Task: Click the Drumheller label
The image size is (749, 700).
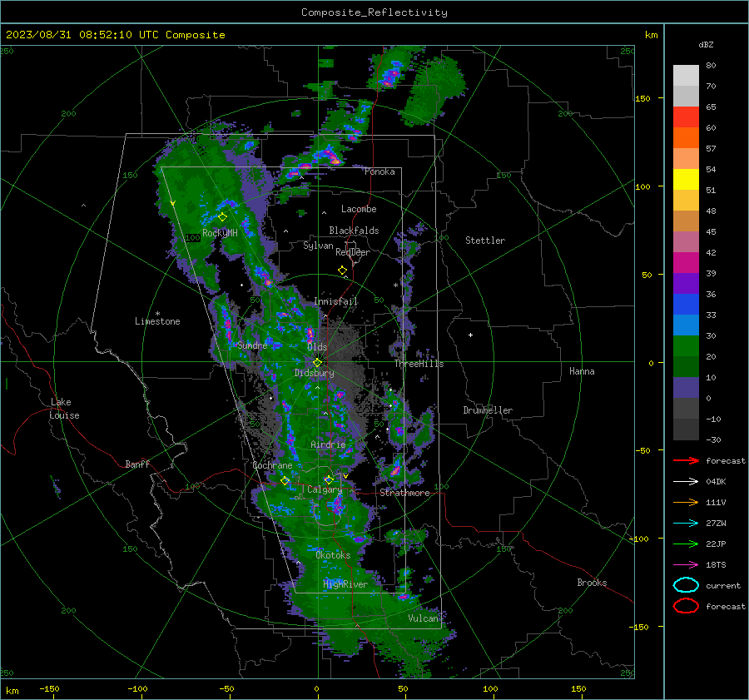Action: [x=488, y=410]
